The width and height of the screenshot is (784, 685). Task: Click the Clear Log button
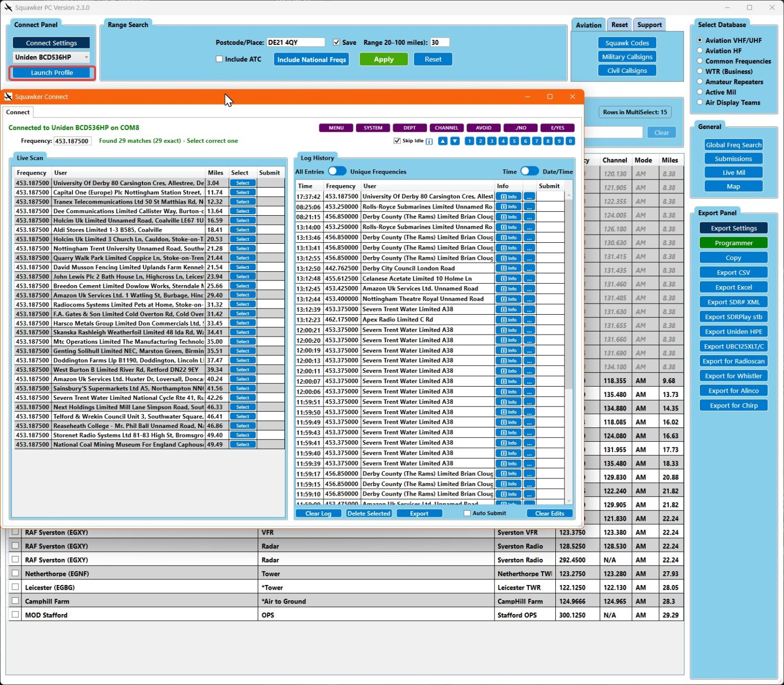[318, 514]
